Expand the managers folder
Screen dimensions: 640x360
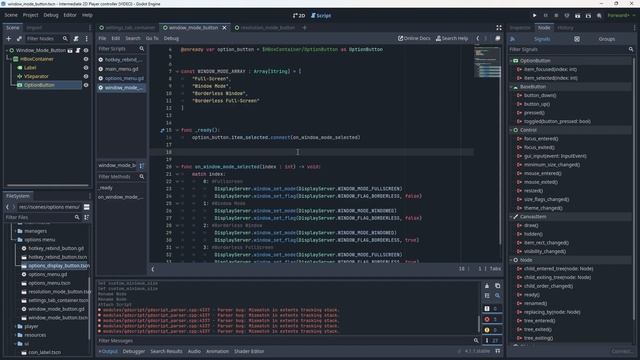15,231
